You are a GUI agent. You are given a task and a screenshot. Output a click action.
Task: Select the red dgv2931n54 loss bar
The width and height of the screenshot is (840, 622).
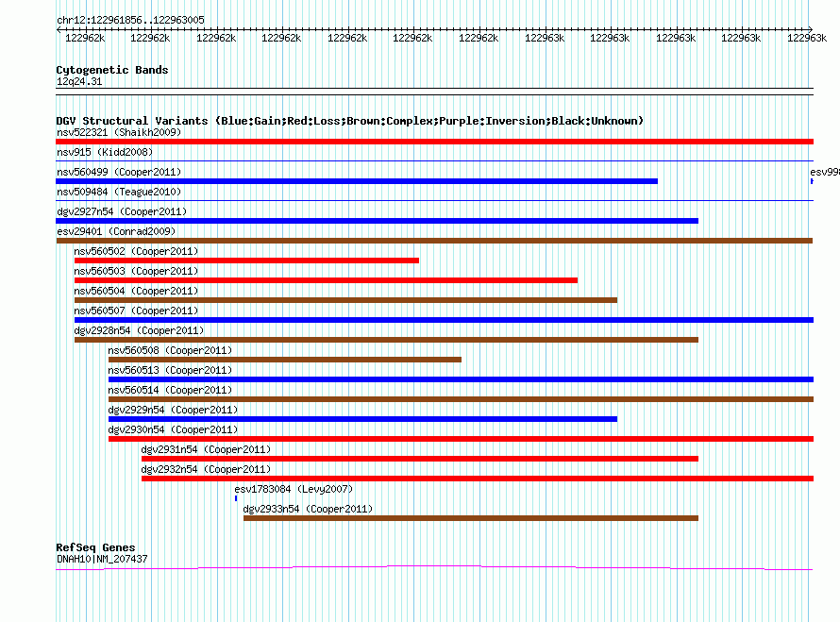coord(420,459)
